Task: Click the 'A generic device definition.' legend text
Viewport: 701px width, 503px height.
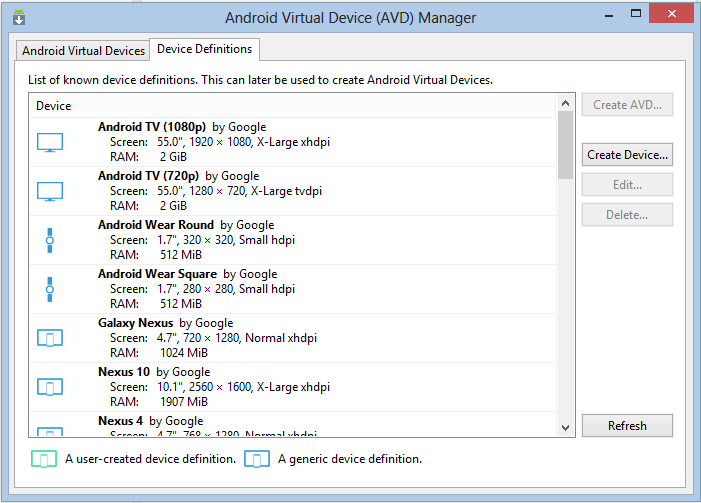Action: (350, 459)
